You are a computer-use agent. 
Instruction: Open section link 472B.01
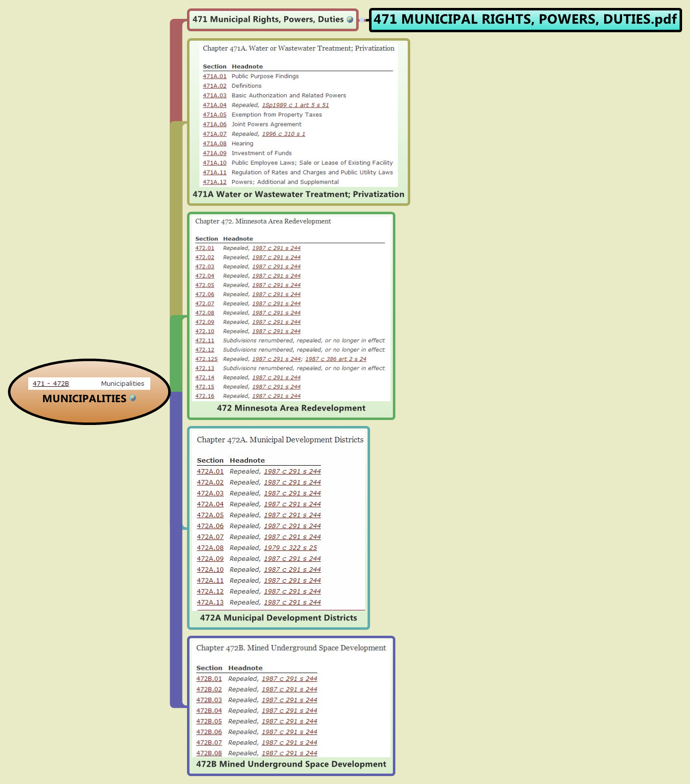[x=209, y=679]
